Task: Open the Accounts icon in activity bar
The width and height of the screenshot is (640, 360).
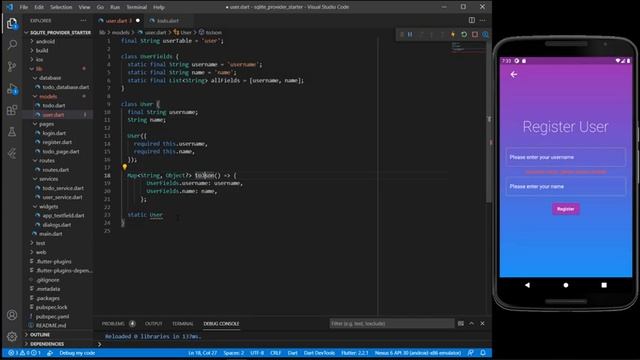Action: point(12,315)
